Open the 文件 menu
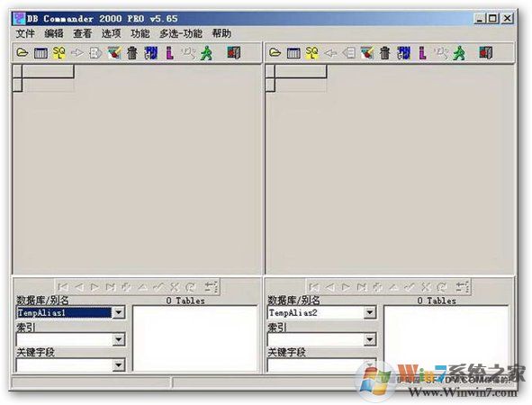Viewport: 532px width, 405px height. pyautogui.click(x=25, y=33)
